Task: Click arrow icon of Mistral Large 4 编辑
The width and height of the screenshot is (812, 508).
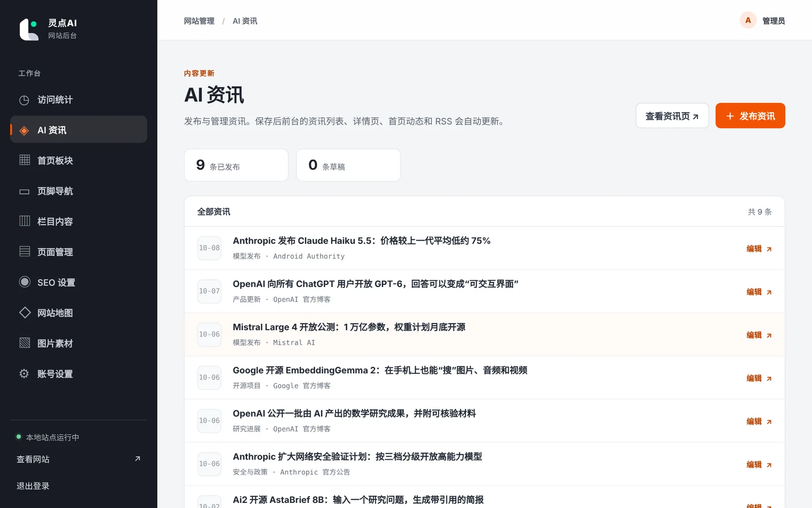Action: pos(769,335)
